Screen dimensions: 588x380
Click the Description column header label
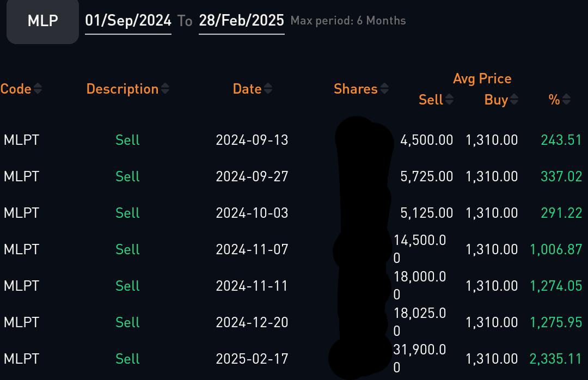click(x=122, y=89)
